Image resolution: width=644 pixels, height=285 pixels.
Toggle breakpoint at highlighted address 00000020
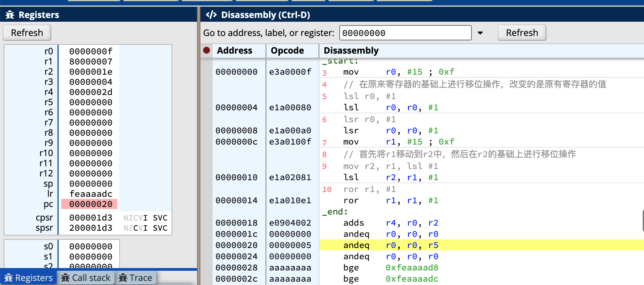(207, 245)
